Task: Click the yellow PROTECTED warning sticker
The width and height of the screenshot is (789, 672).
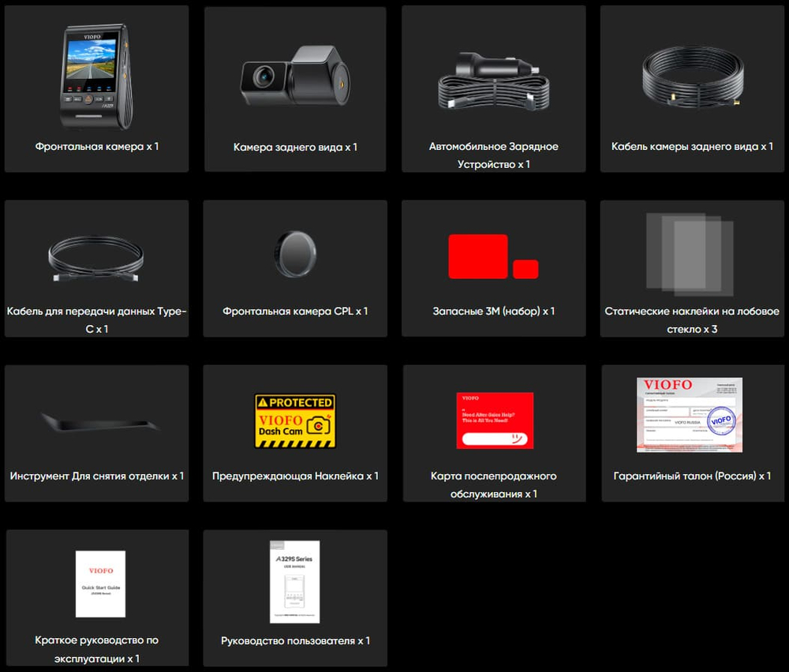Action: coord(295,421)
